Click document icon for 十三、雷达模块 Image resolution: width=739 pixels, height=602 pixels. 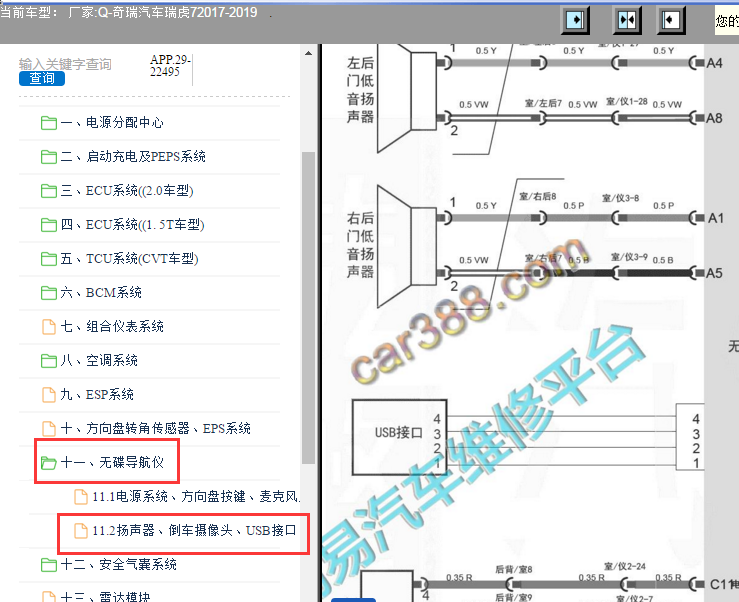(x=49, y=596)
